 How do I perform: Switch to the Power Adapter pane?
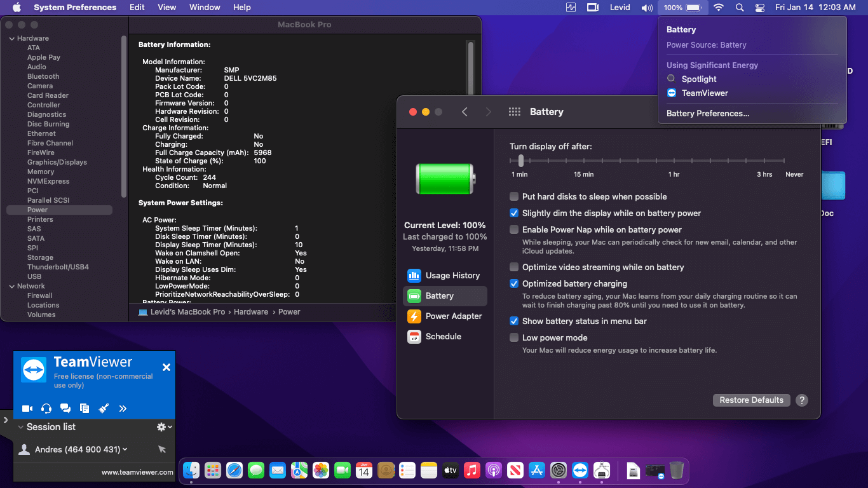[x=445, y=316]
